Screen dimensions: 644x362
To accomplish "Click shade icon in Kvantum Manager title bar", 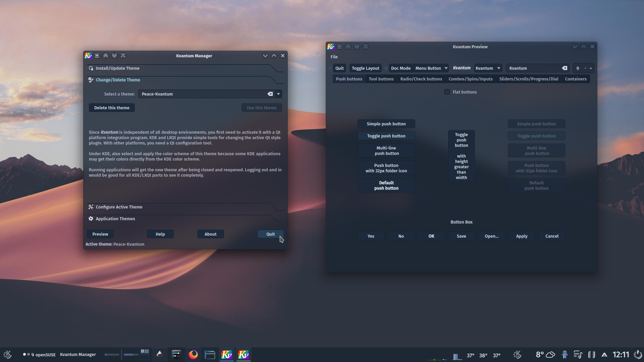I will pos(123,56).
